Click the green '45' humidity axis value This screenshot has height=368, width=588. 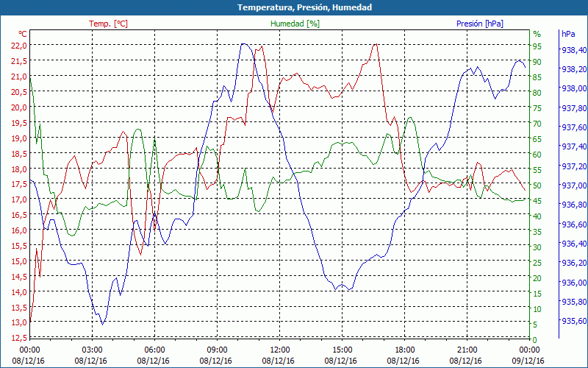click(537, 201)
